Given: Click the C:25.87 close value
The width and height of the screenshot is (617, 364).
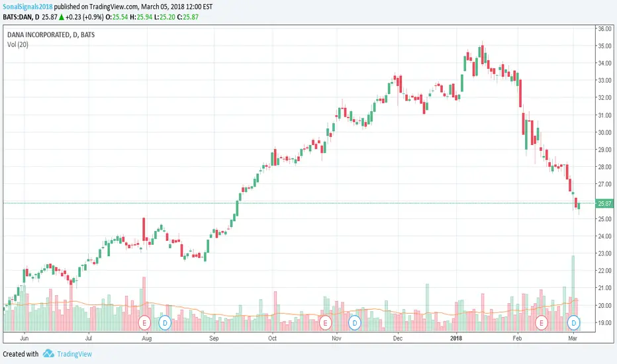Looking at the screenshot, I should click(x=188, y=17).
